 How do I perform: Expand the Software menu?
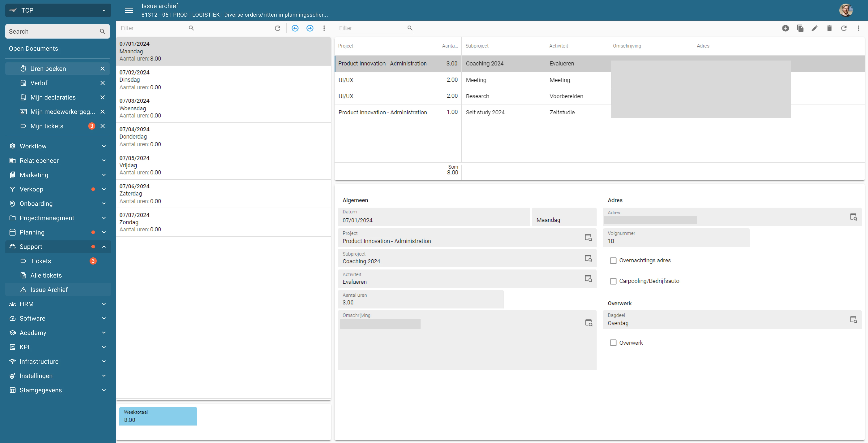(x=58, y=318)
